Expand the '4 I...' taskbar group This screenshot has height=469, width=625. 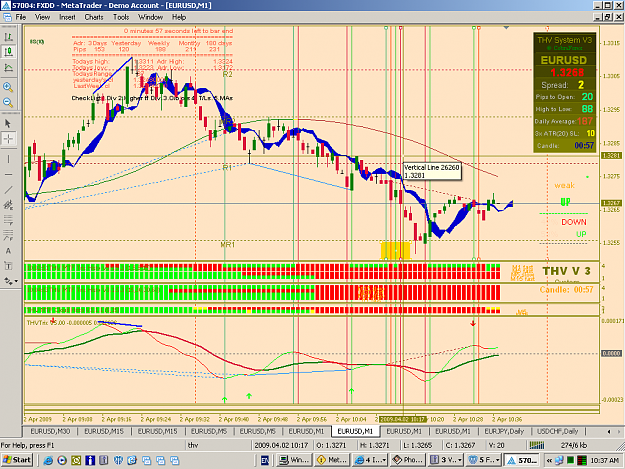(x=370, y=460)
